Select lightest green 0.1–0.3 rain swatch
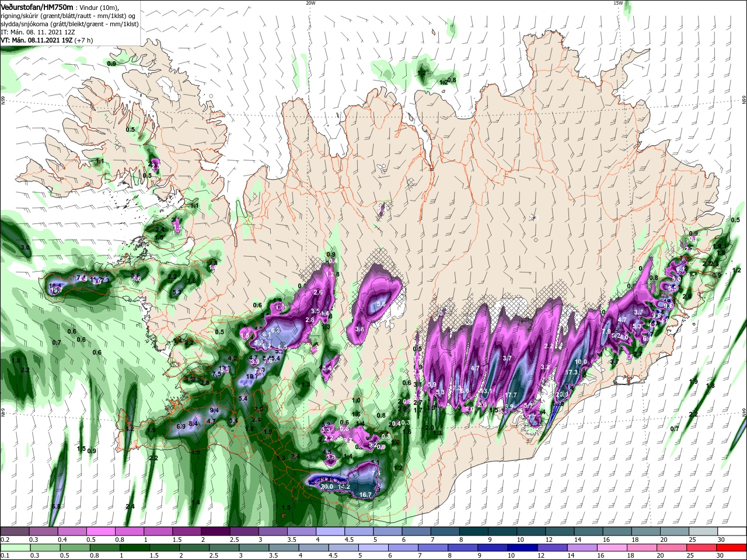This screenshot has height=560, width=747. tap(15, 547)
